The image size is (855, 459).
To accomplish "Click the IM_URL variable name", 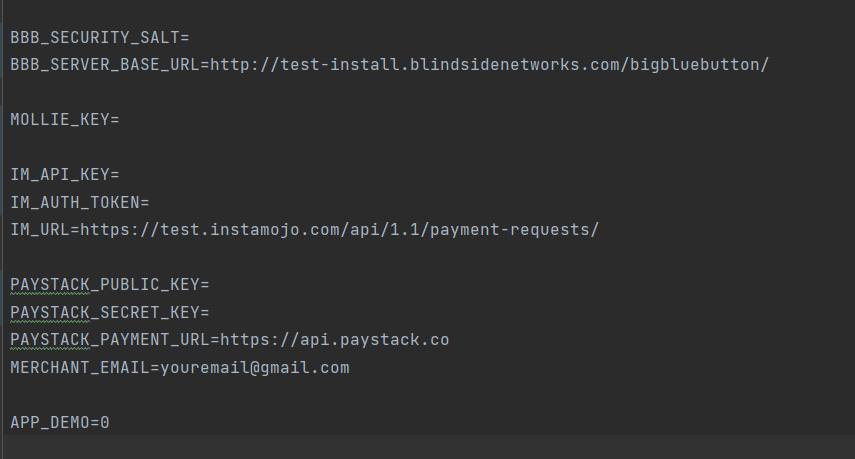I will point(40,230).
